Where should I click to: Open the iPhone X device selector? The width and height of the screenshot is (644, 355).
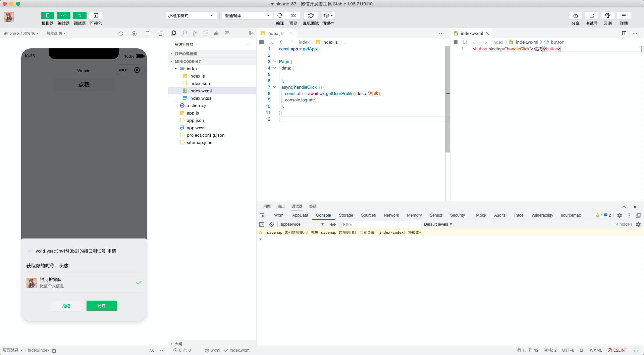[21, 33]
